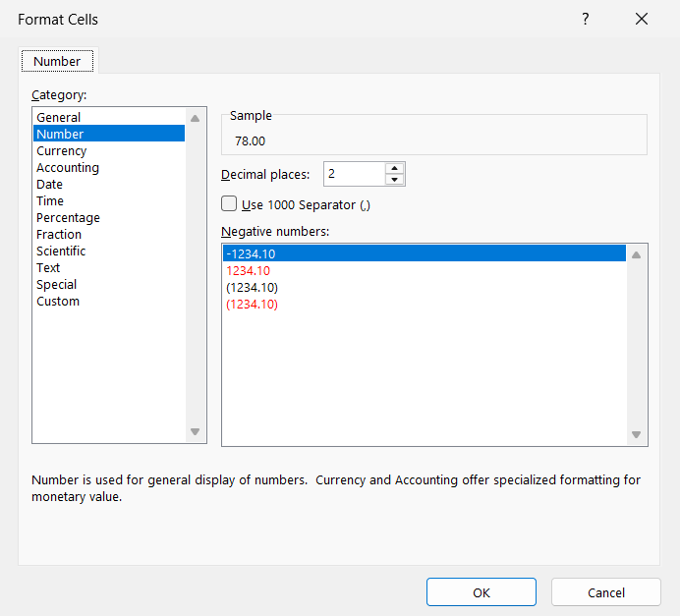Click Negative numbers list scroll up arrow
The height and width of the screenshot is (616, 680).
tap(636, 254)
